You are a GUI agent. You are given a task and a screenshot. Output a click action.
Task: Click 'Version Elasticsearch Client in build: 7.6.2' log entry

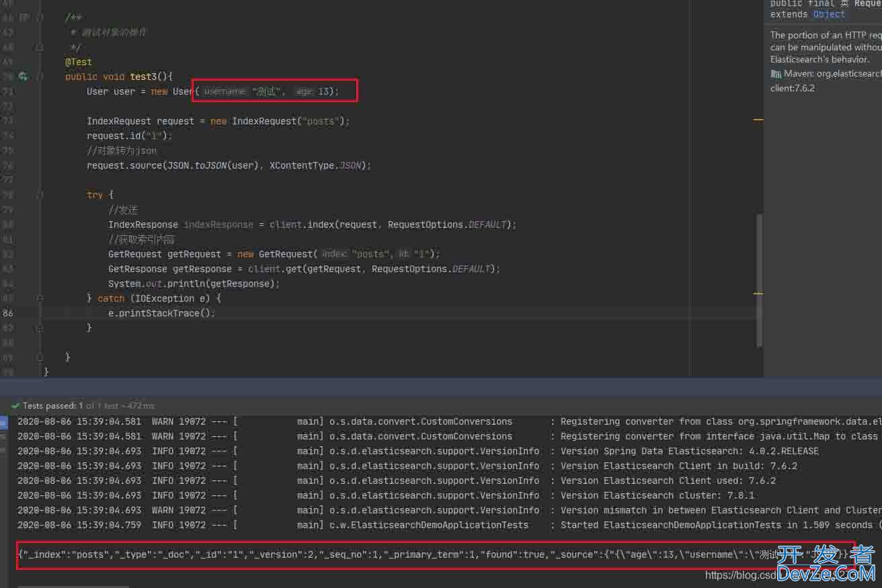pyautogui.click(x=679, y=466)
